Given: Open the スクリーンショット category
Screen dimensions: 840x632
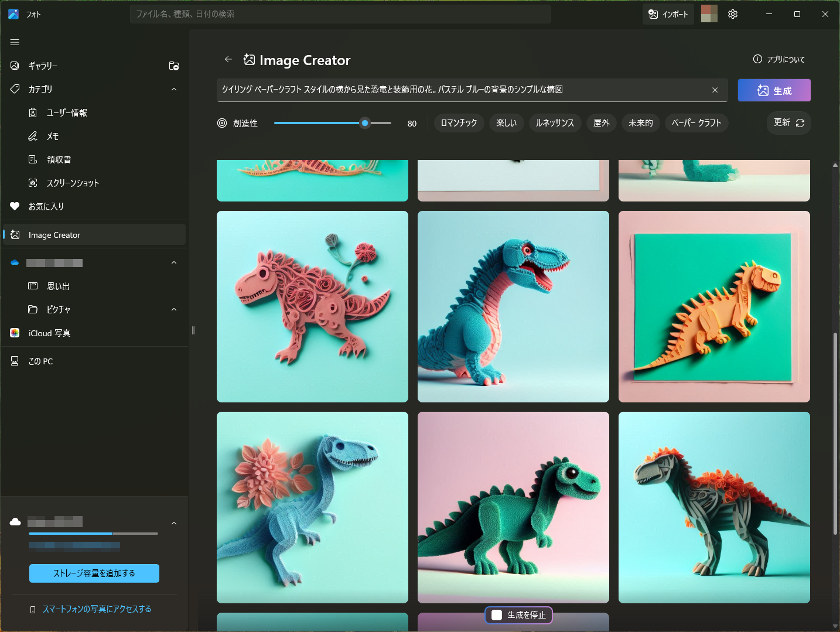Looking at the screenshot, I should [x=94, y=183].
